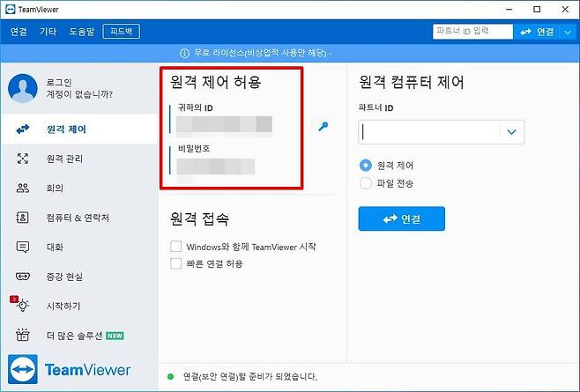Check 'Windows와 함께 TeamViewer 시작' checkbox

[176, 247]
